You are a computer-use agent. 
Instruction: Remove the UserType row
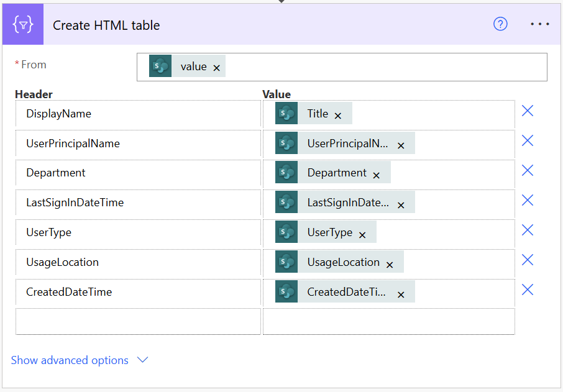(x=528, y=230)
